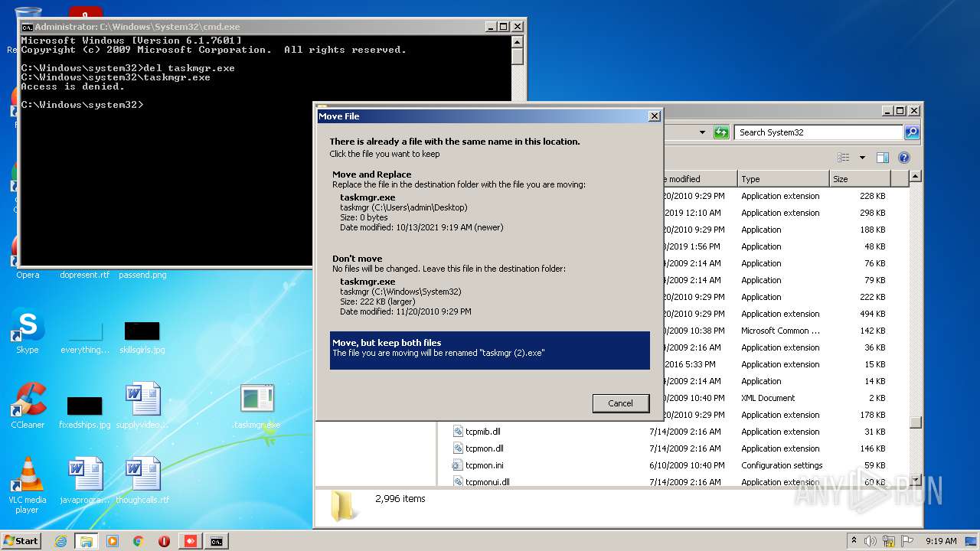Click CCleaner desktop shortcut
This screenshot has width=980, height=551.
tap(28, 406)
